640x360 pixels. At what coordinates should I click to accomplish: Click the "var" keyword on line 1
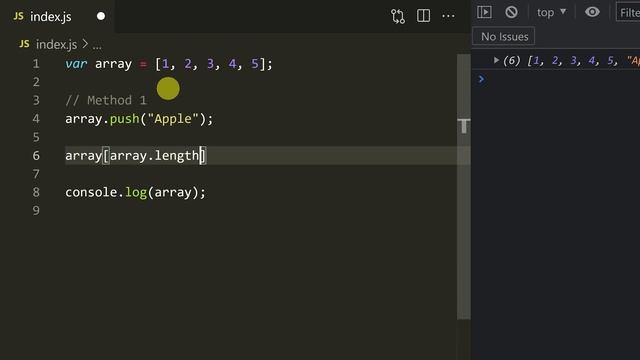click(76, 64)
